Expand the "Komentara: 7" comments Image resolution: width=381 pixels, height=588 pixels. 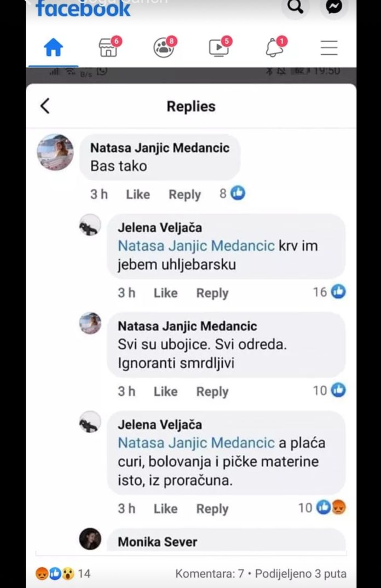tap(209, 574)
